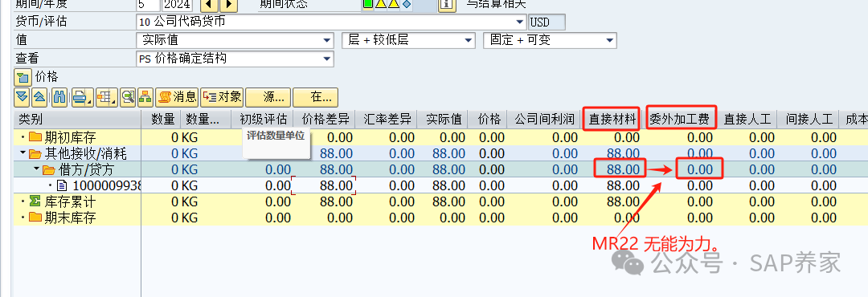Click the 公司间利润 column header
868x297 pixels.
(x=543, y=119)
